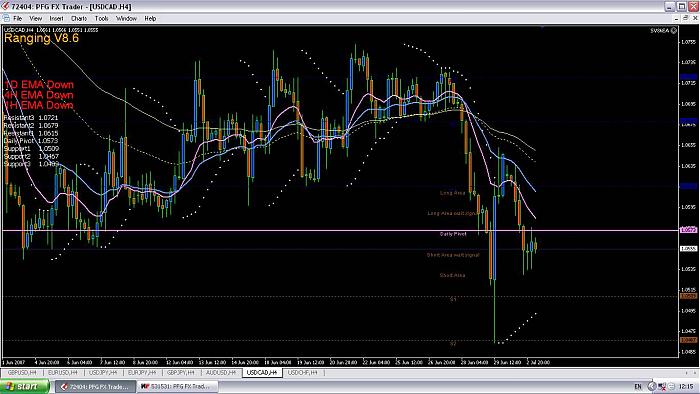Screen dimensions: 700x394
Task: Click the '1H EMA Down' indicator text
Action: coord(39,105)
